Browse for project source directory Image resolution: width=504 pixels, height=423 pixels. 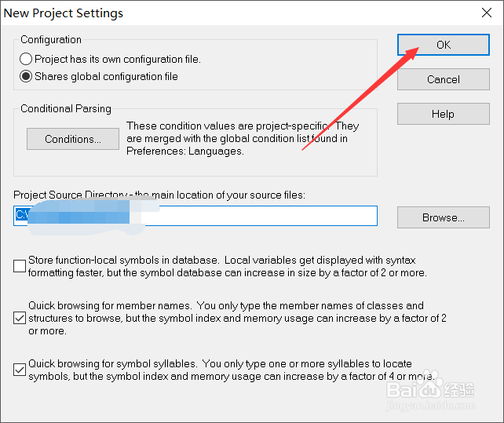pos(443,217)
